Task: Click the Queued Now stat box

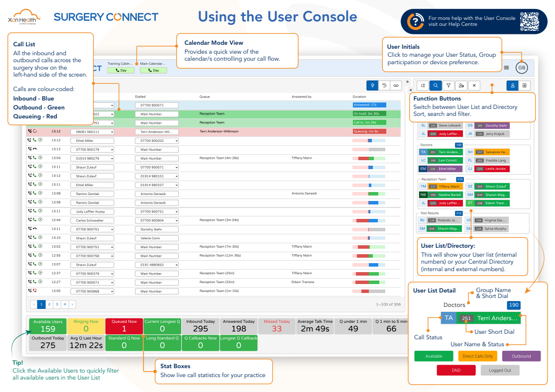Action: pyautogui.click(x=124, y=326)
